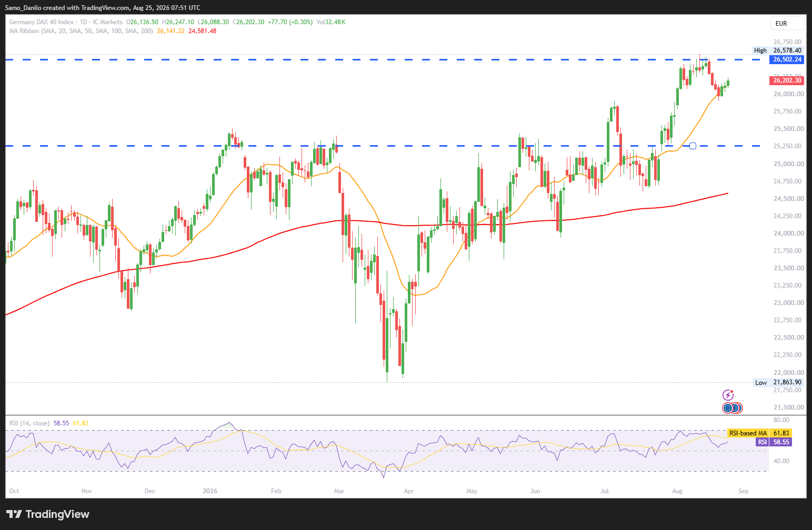Screen dimensions: 812x530
Task: Click the Nov label on the time axis
Action: pyautogui.click(x=87, y=491)
